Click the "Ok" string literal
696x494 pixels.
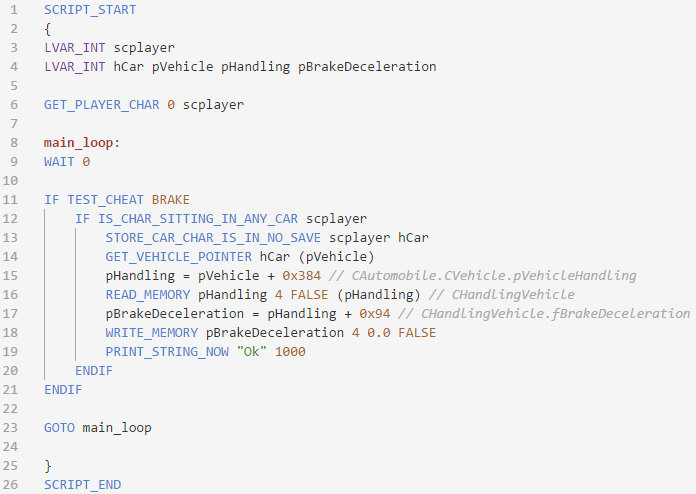pos(251,352)
